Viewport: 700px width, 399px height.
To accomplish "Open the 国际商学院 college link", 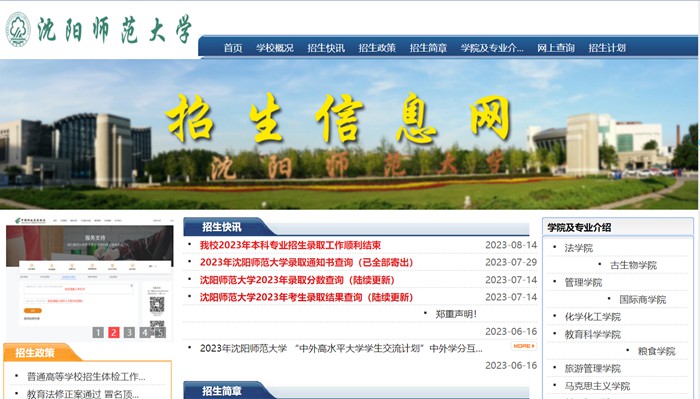I will [x=642, y=299].
